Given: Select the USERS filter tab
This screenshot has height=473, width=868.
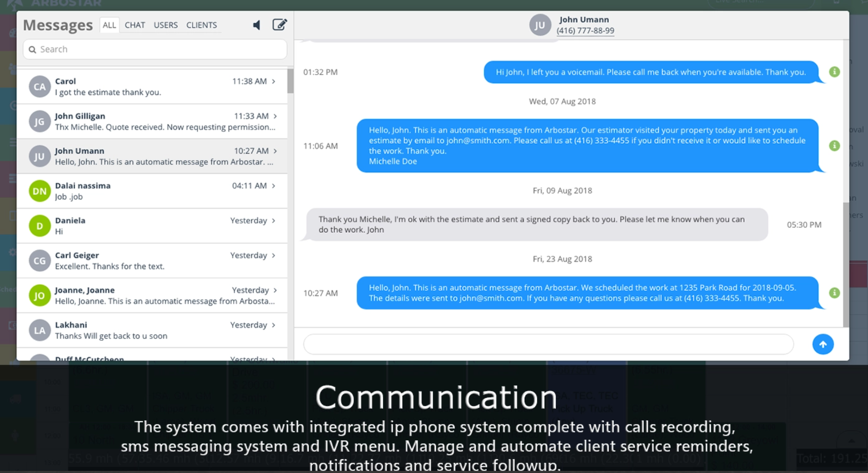Looking at the screenshot, I should point(166,25).
